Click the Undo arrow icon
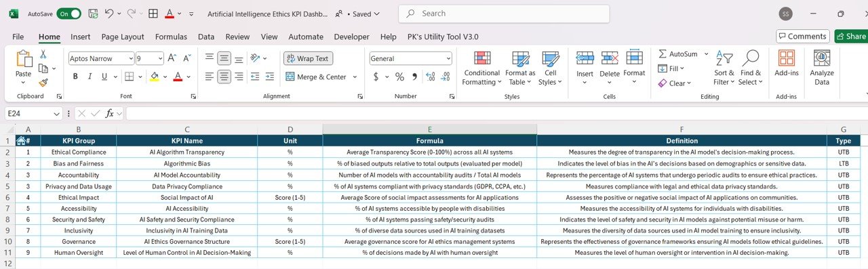Image resolution: width=868 pixels, height=269 pixels. (110, 14)
